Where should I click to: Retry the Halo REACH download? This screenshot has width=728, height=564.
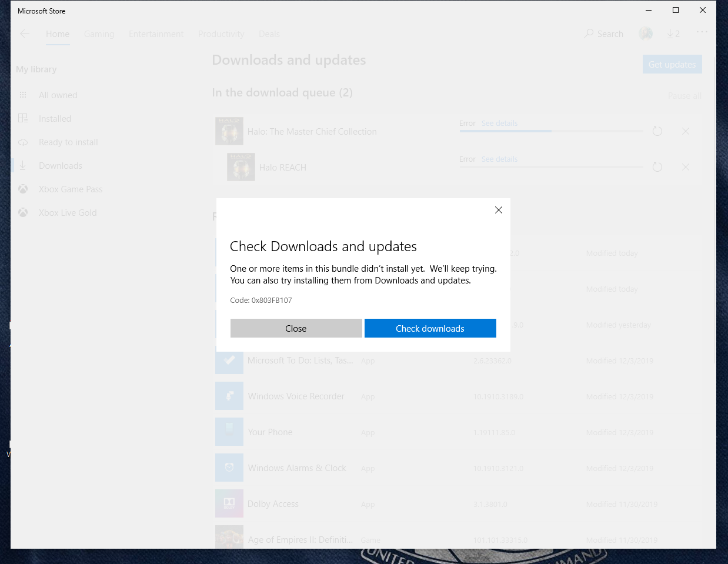click(x=657, y=167)
